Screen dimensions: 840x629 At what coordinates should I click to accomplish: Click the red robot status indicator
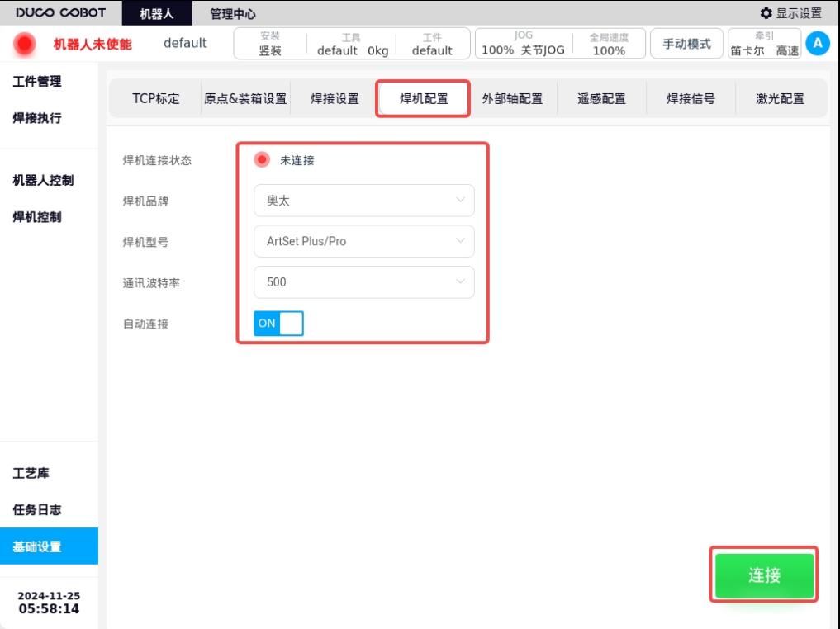pyautogui.click(x=24, y=44)
